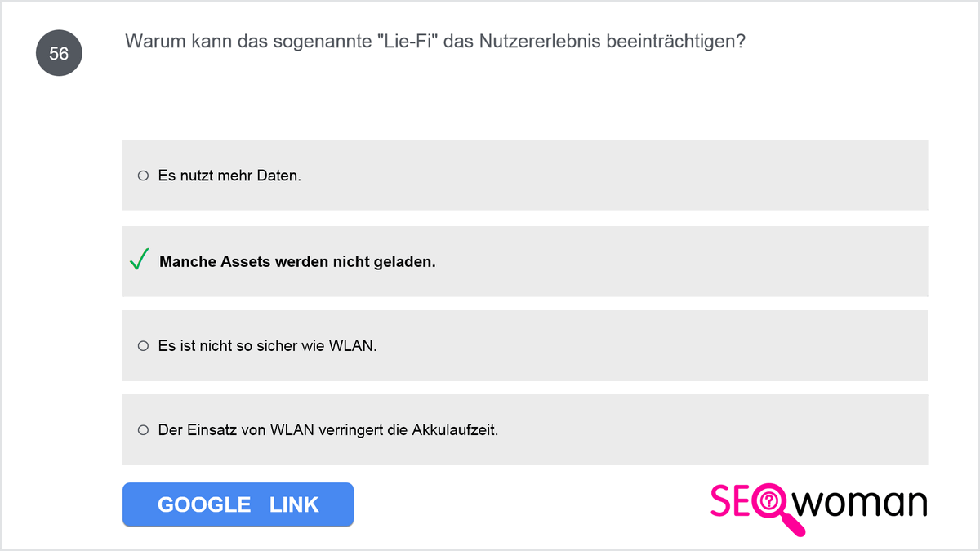Screen dimensions: 980x551
Task: Open the GOOGLE LINK button
Action: click(238, 504)
